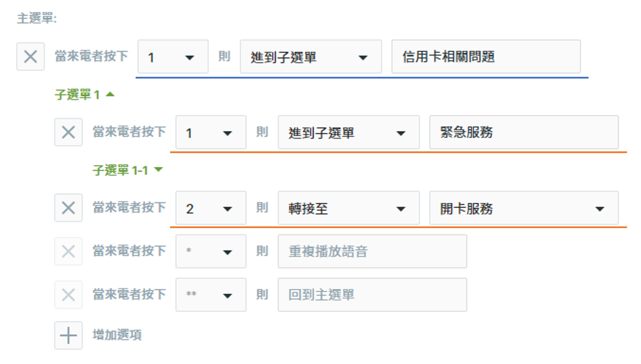Remove the main menu option for key 1

30,57
